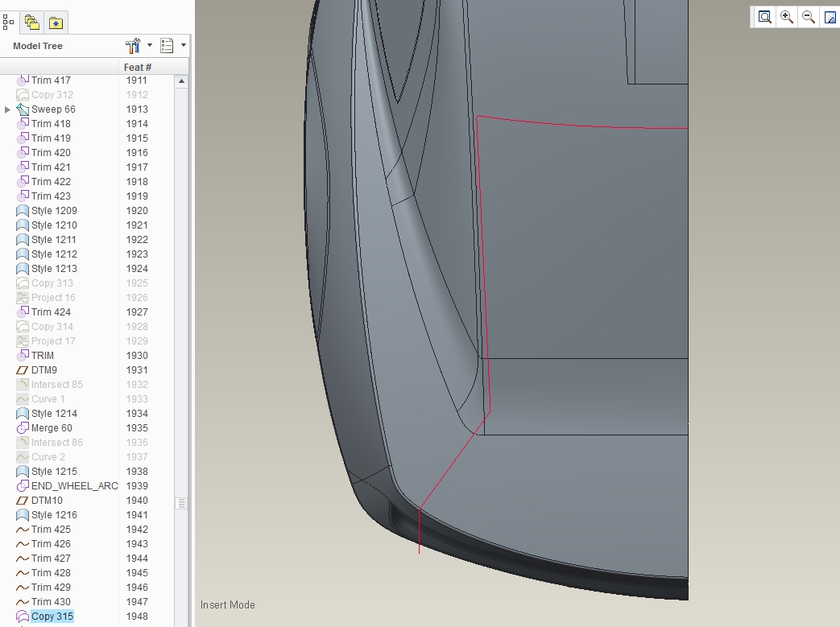Select the Trim 417 feature

(51, 80)
